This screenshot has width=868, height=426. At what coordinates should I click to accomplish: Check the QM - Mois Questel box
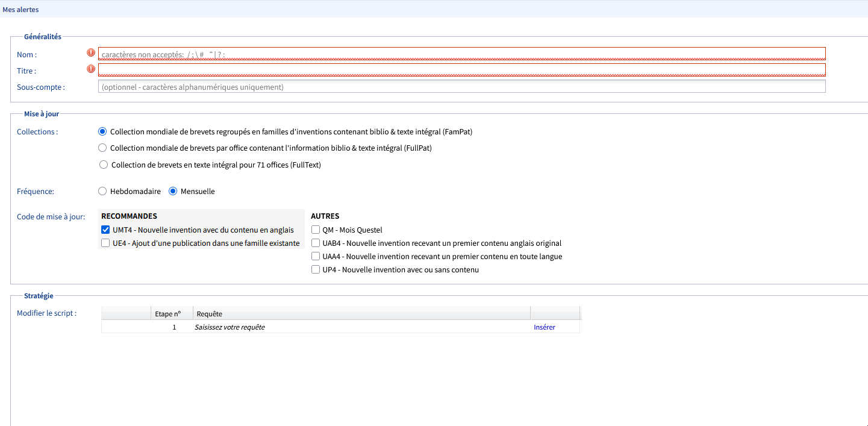coord(316,230)
